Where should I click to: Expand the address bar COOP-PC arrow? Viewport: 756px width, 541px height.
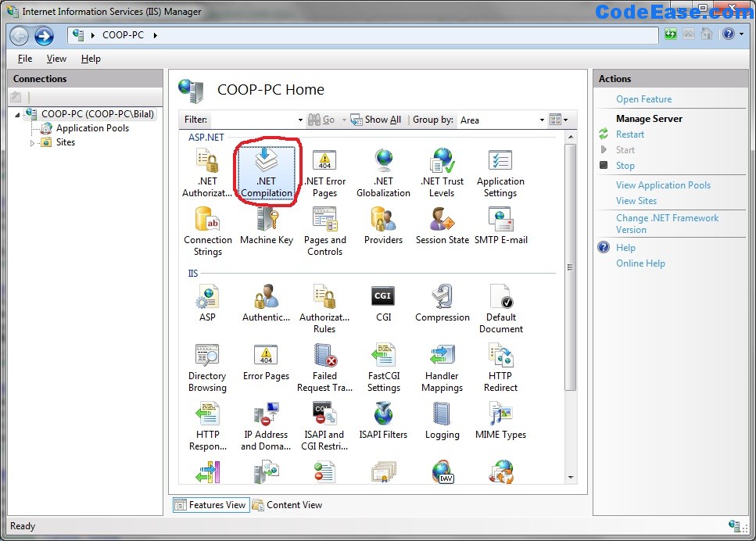coord(156,35)
